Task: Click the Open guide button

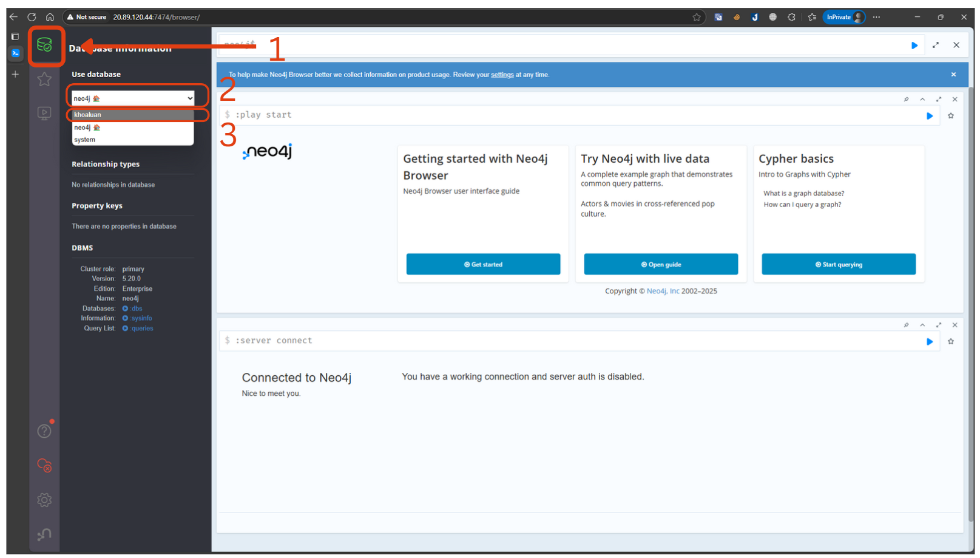Action: 661,264
